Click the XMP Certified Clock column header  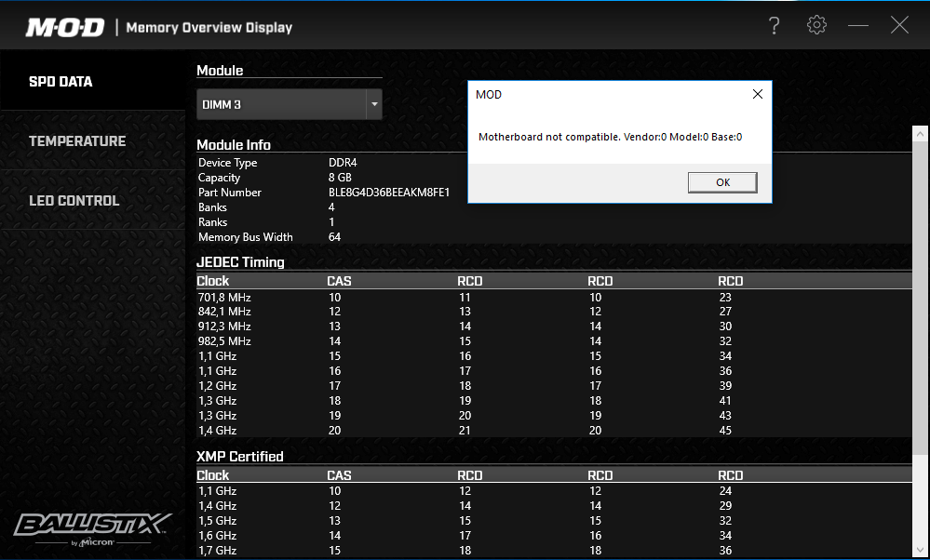pyautogui.click(x=213, y=475)
